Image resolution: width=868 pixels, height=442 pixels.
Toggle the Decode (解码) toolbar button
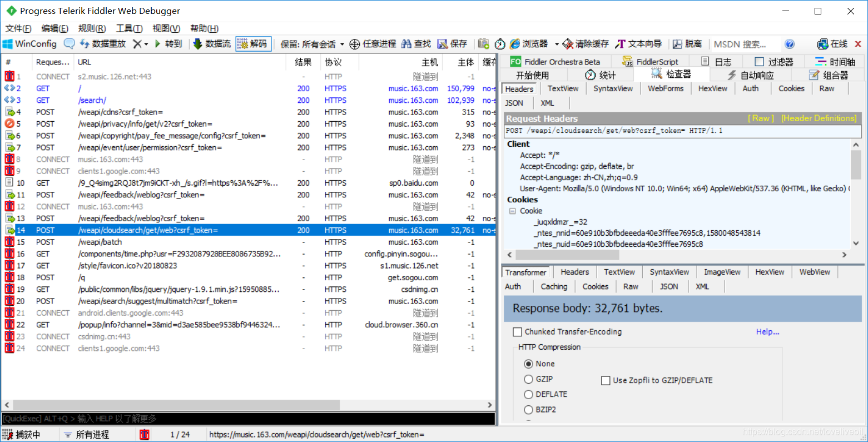click(253, 44)
